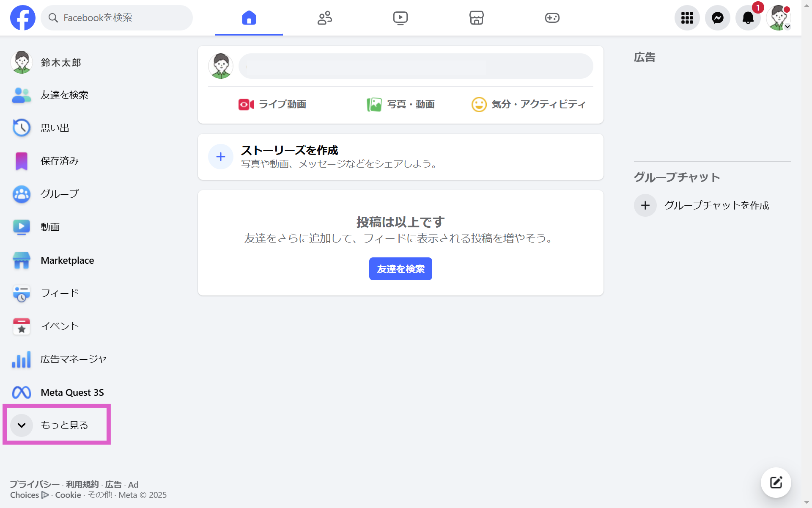Click グループチャットを作成 plus button
This screenshot has width=812, height=508.
645,205
